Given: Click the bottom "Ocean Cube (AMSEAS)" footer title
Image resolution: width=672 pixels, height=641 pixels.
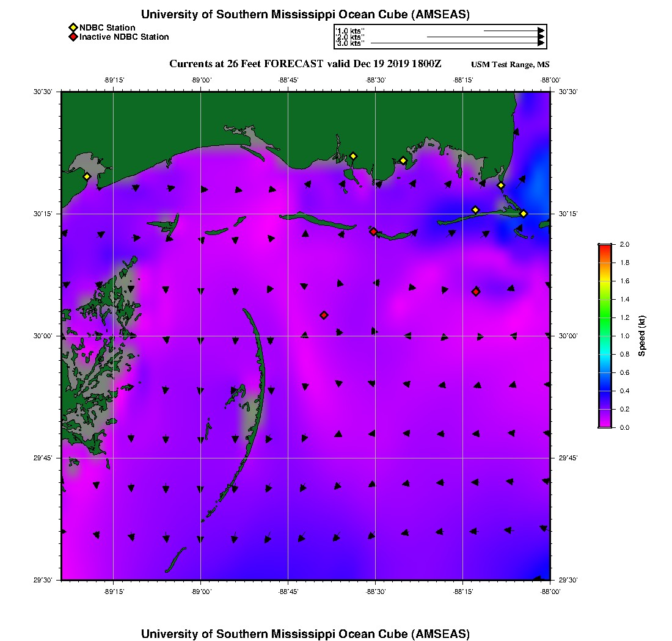Looking at the screenshot, I should tap(305, 633).
